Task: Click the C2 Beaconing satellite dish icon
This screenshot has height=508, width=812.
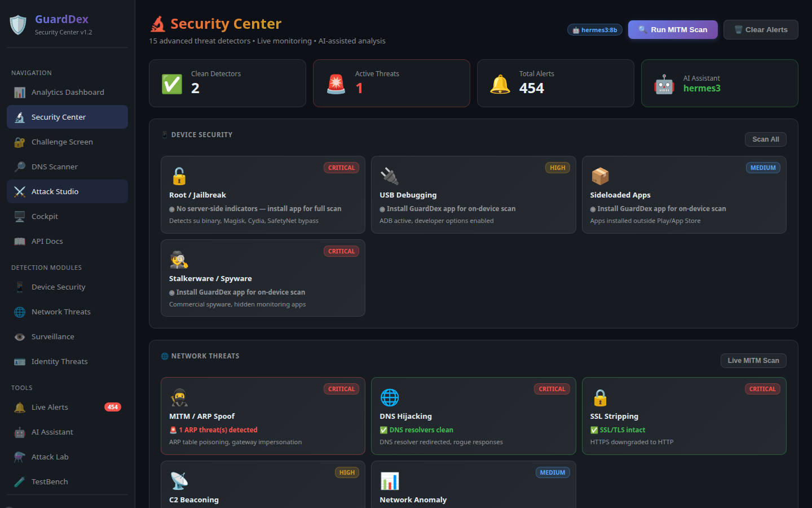Action: (179, 481)
